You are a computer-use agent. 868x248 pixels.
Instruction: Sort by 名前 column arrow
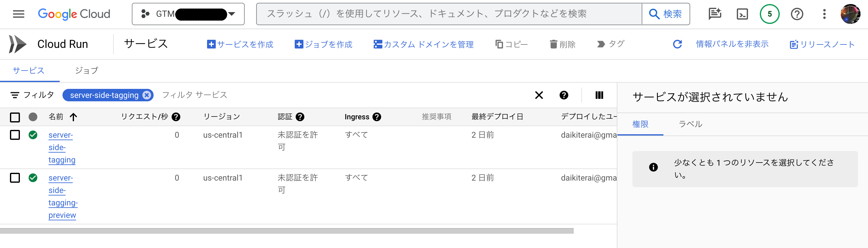pyautogui.click(x=73, y=117)
